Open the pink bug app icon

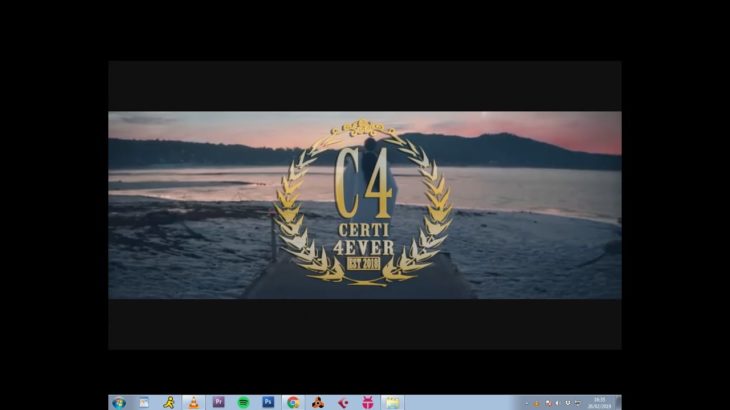367,402
